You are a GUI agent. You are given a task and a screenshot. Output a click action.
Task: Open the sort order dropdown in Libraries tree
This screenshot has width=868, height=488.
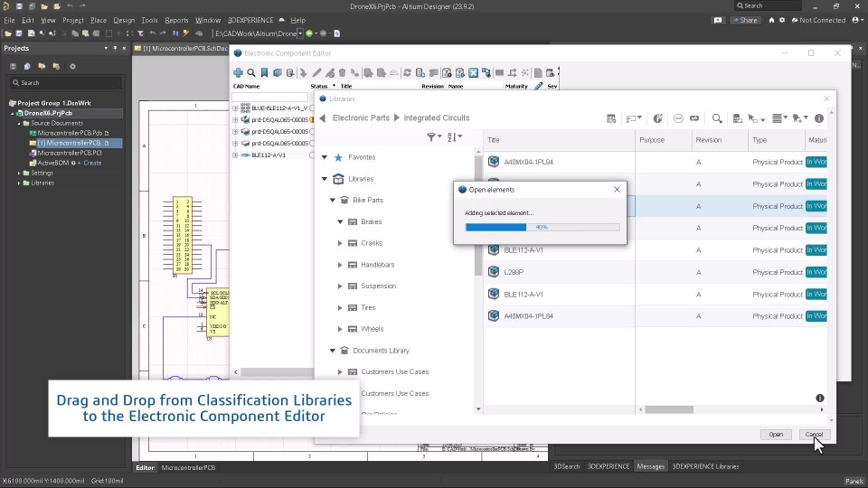click(455, 136)
